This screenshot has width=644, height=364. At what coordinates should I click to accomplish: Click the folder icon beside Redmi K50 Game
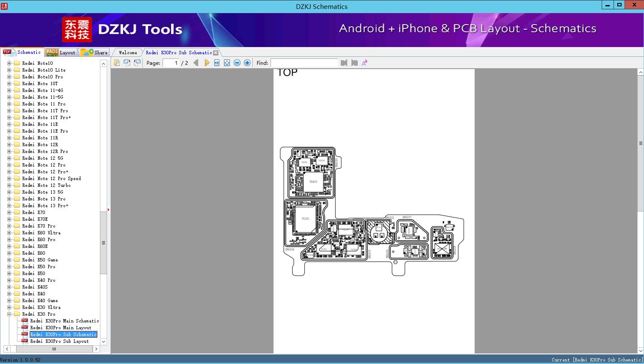coord(17,260)
